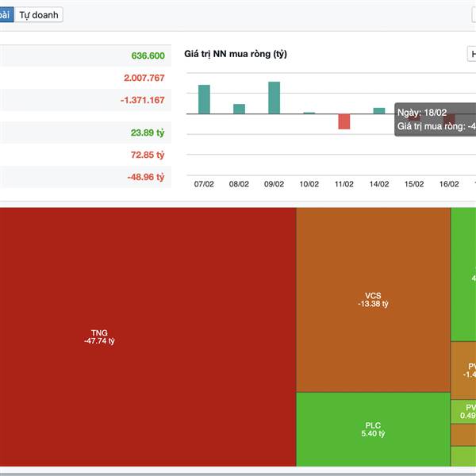The image size is (476, 476).
Task: Click the value 636.600
Action: click(148, 56)
